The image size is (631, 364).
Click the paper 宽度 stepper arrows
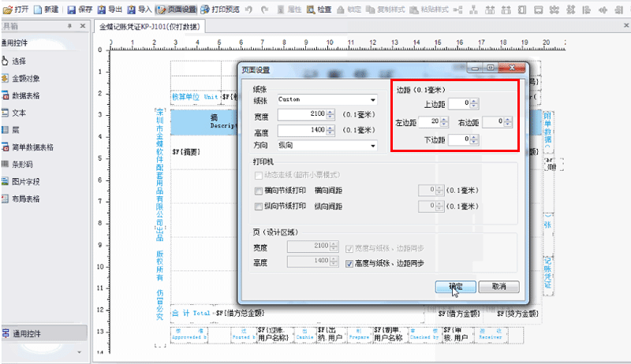click(330, 114)
